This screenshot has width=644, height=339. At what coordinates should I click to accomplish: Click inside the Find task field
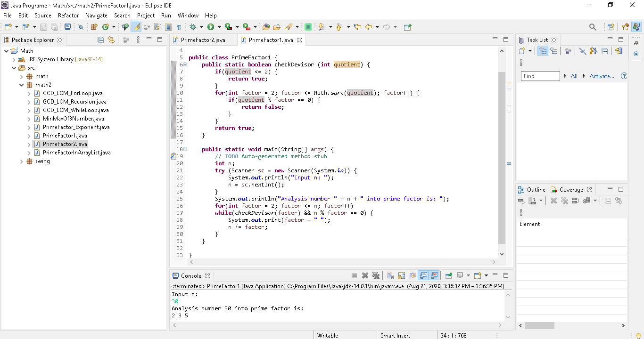[x=540, y=76]
